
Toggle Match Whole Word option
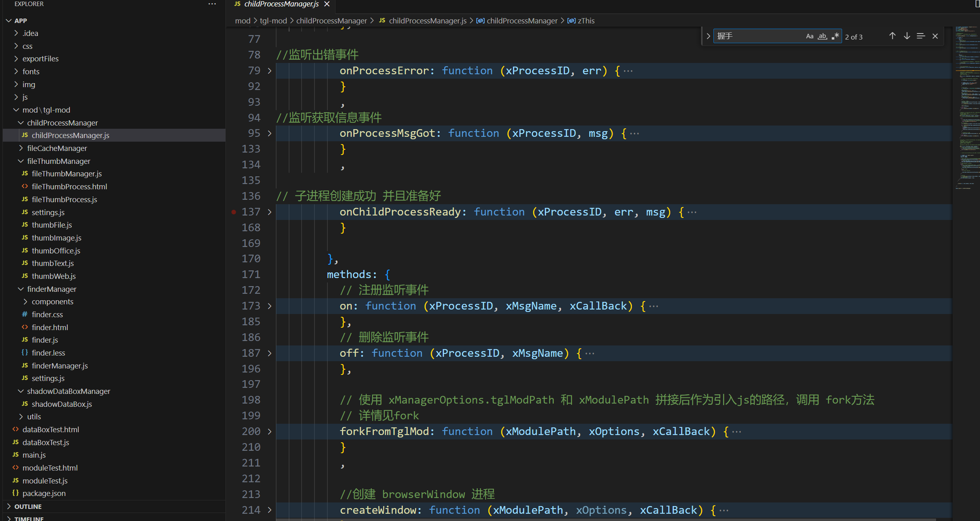click(x=822, y=36)
